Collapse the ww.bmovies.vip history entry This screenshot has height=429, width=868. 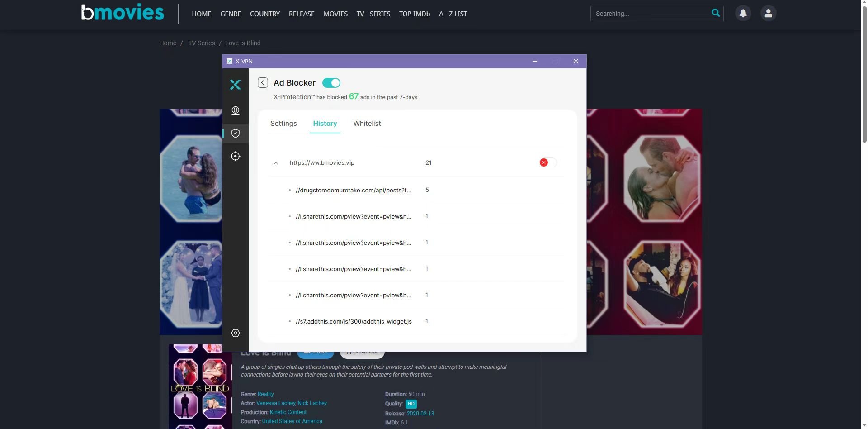[x=276, y=163]
